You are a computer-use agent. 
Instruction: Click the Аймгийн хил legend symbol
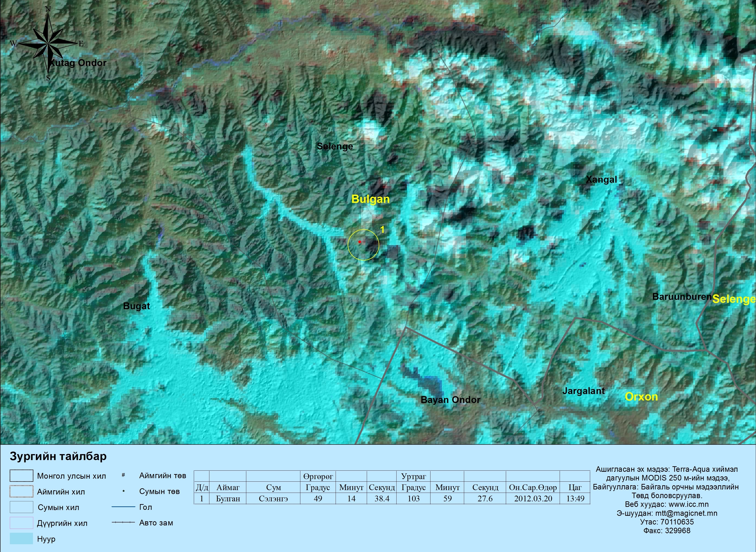coord(21,491)
